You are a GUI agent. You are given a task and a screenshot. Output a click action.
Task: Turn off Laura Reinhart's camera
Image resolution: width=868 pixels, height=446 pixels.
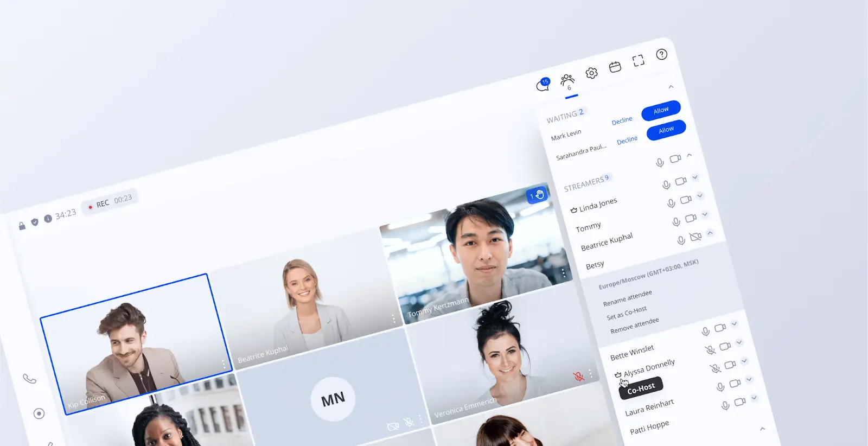point(735,383)
